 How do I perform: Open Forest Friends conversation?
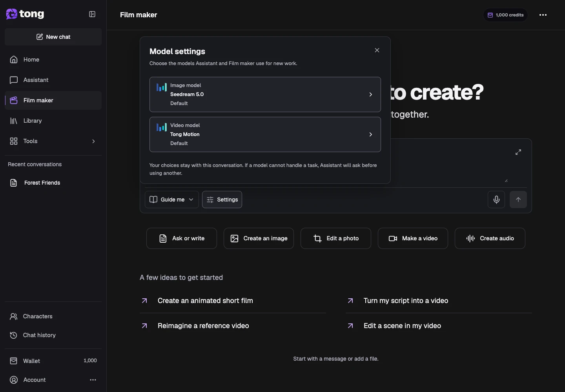[53, 183]
